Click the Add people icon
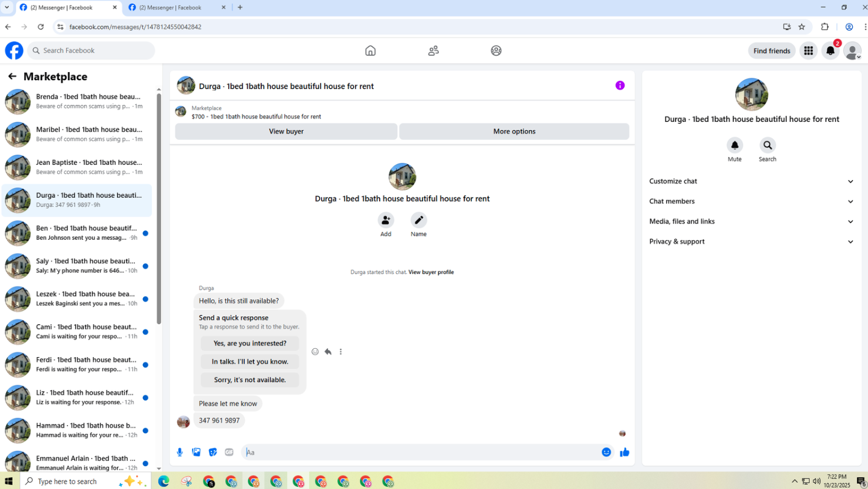The image size is (868, 489). (386, 220)
